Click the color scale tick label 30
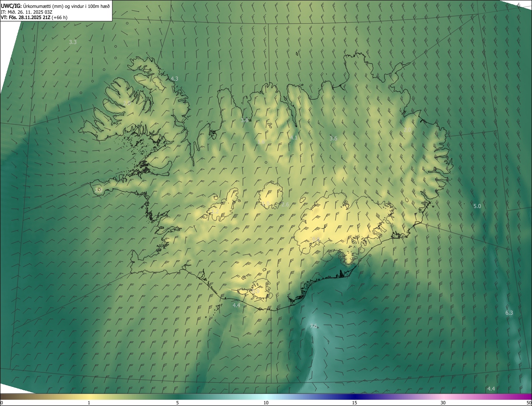 tap(443, 403)
